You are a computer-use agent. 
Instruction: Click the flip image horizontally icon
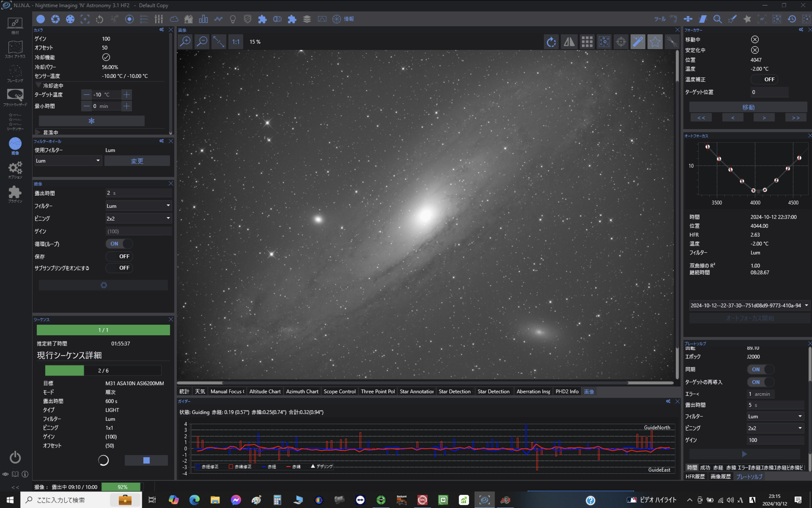[x=569, y=41]
